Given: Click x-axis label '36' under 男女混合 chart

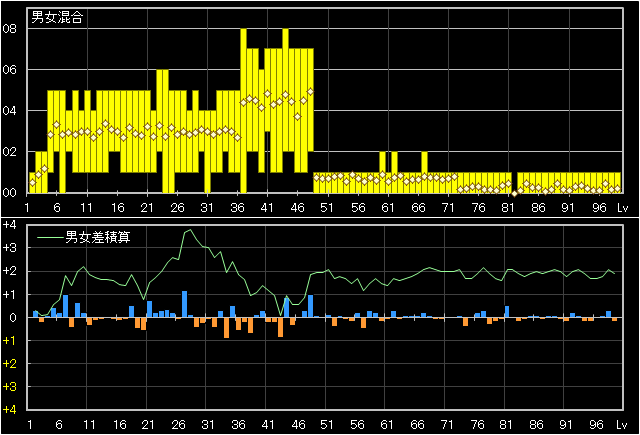Looking at the screenshot, I should click(237, 208).
